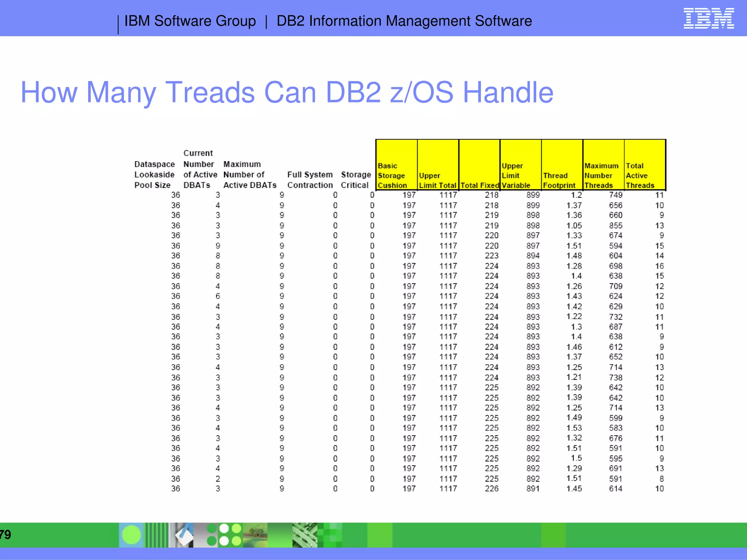Click the Thread Footprint value 1.46
Image resolution: width=747 pixels, height=560 pixels.
click(x=574, y=347)
